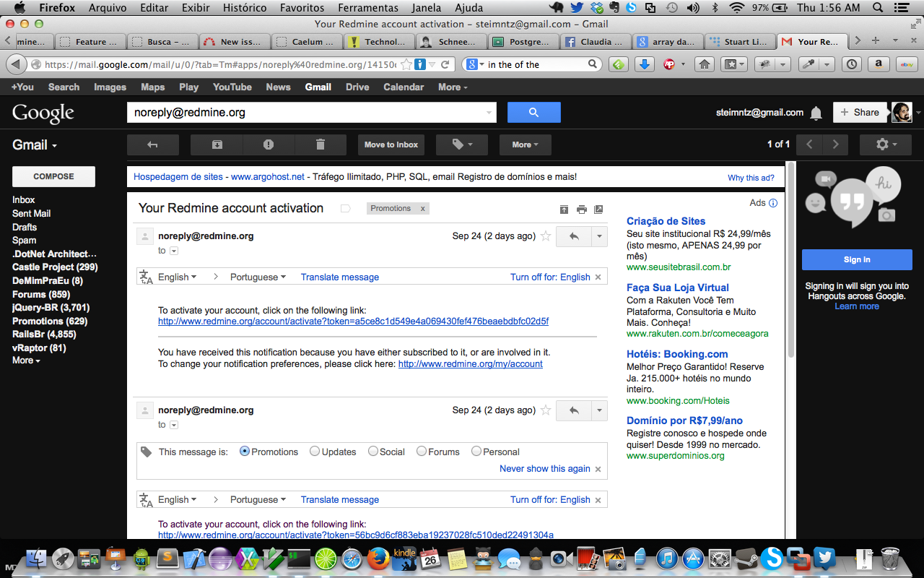
Task: Open the Gmail settings gear menu
Action: tap(886, 144)
